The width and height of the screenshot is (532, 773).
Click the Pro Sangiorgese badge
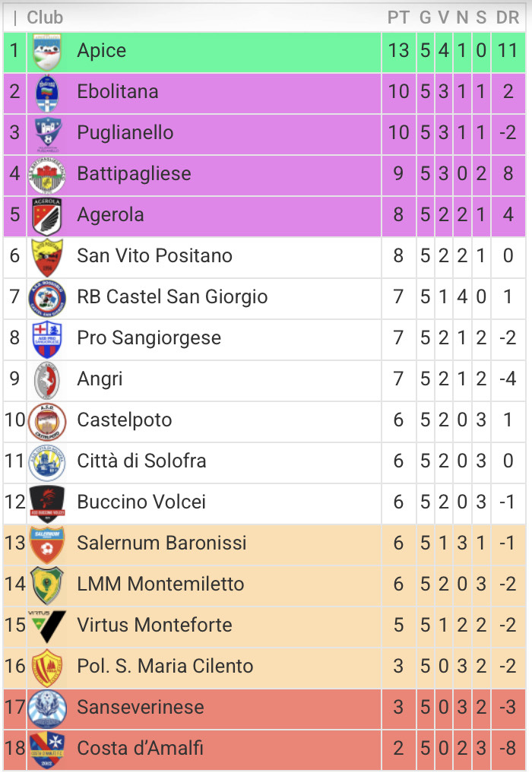point(47,339)
